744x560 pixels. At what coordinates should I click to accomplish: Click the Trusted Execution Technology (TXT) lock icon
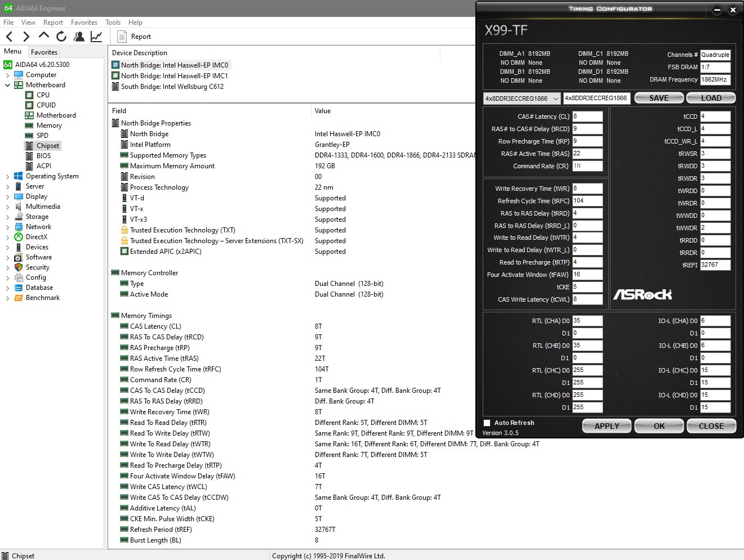point(124,230)
